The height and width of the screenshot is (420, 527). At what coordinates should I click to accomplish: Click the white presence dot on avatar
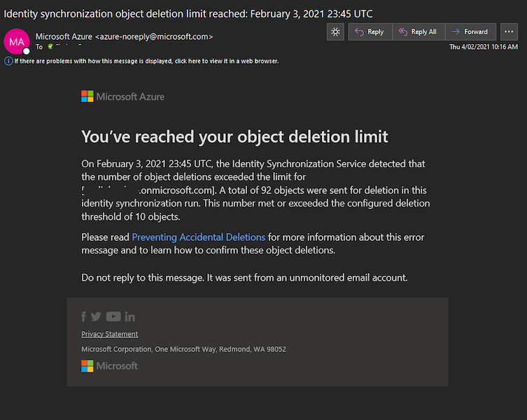pyautogui.click(x=26, y=51)
